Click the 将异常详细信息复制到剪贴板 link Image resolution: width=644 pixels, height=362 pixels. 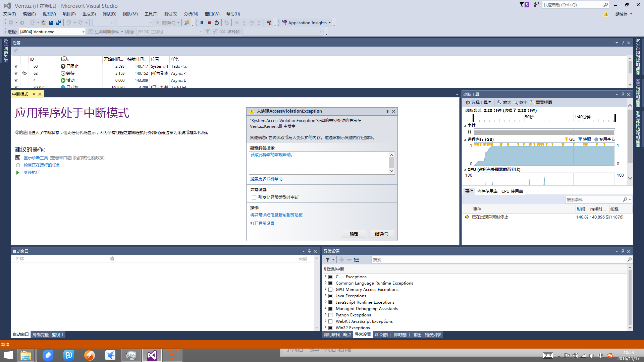(x=276, y=215)
